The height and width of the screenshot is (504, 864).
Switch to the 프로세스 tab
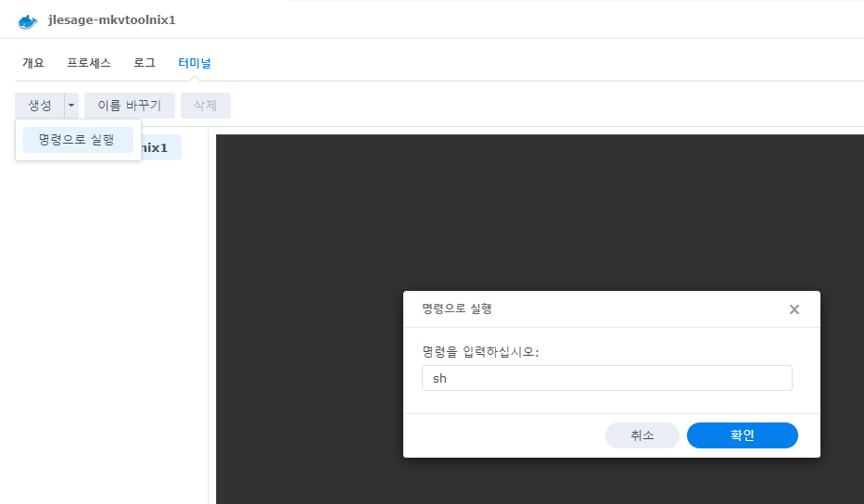pos(89,63)
